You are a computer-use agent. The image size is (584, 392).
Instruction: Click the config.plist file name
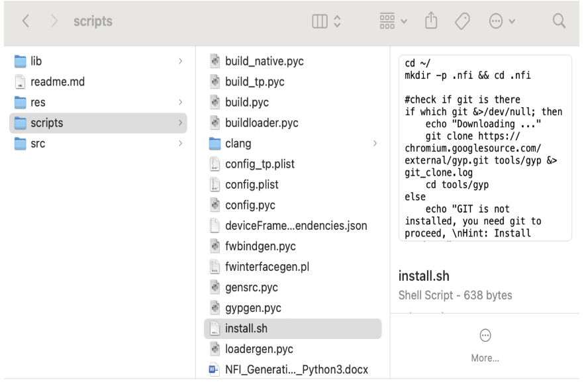point(252,185)
